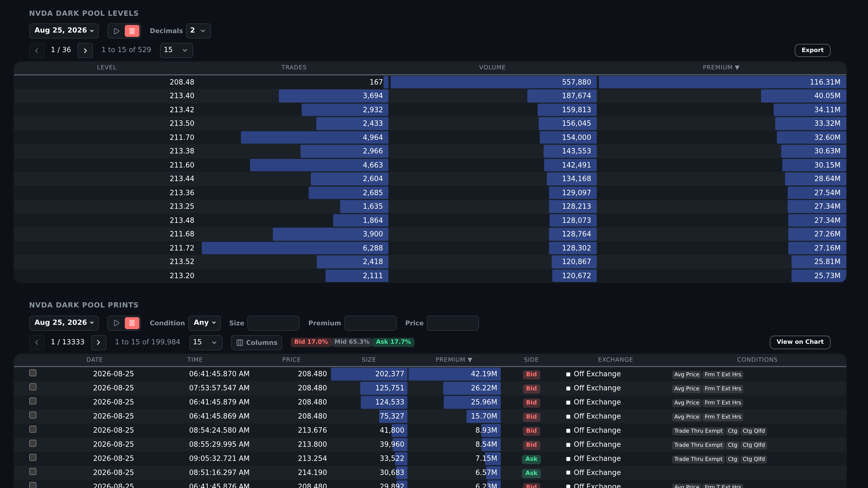Viewport: 868px width, 488px height.
Task: Click price 214.190 cell
Action: 312,473
